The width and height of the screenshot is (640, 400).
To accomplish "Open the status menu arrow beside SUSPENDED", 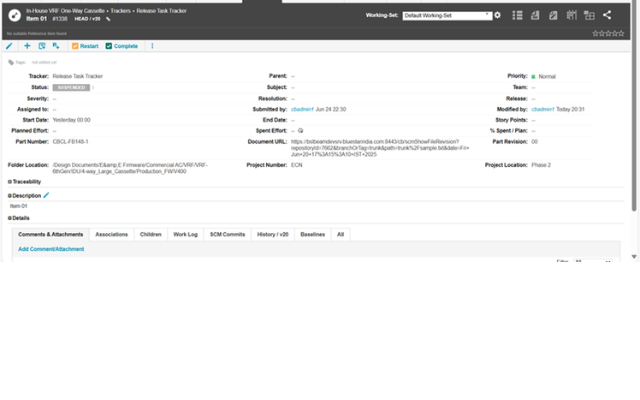I will (93, 87).
